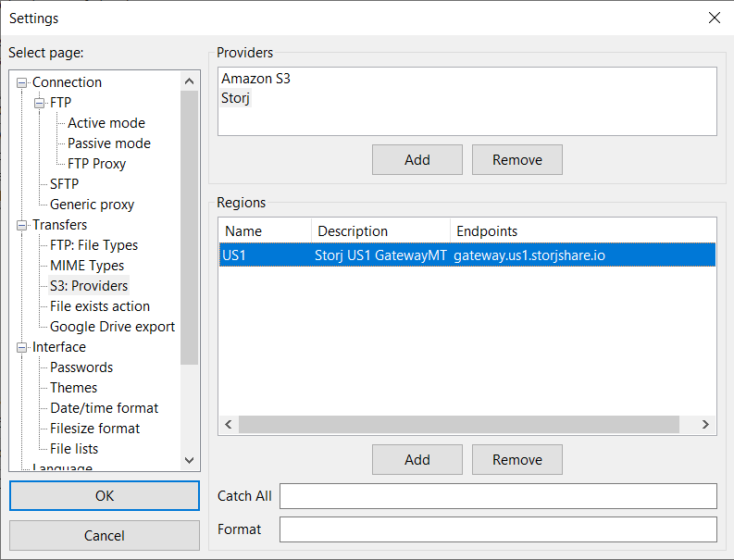The width and height of the screenshot is (734, 560).
Task: Select Amazon S3 in the Providers list
Action: point(255,78)
